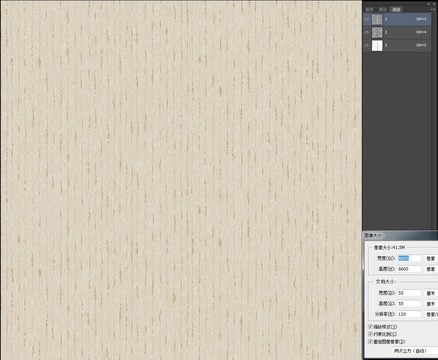
Task: Toggle the eye icon for channel 3
Action: pos(367,45)
